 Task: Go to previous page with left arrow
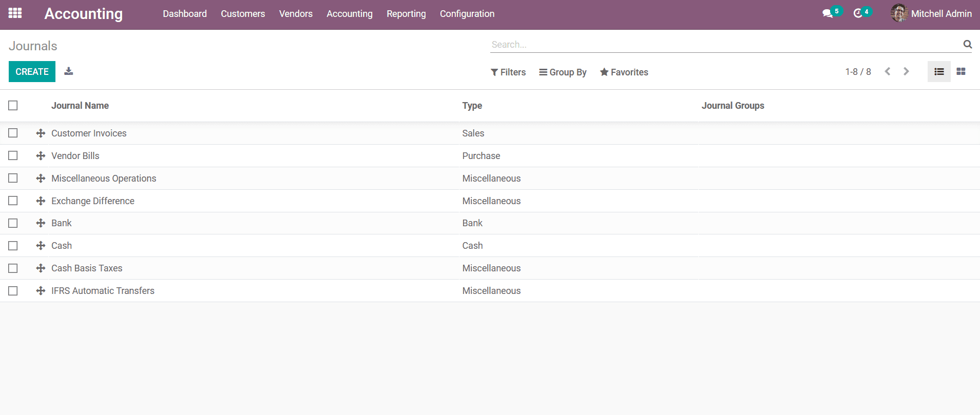pyautogui.click(x=888, y=72)
